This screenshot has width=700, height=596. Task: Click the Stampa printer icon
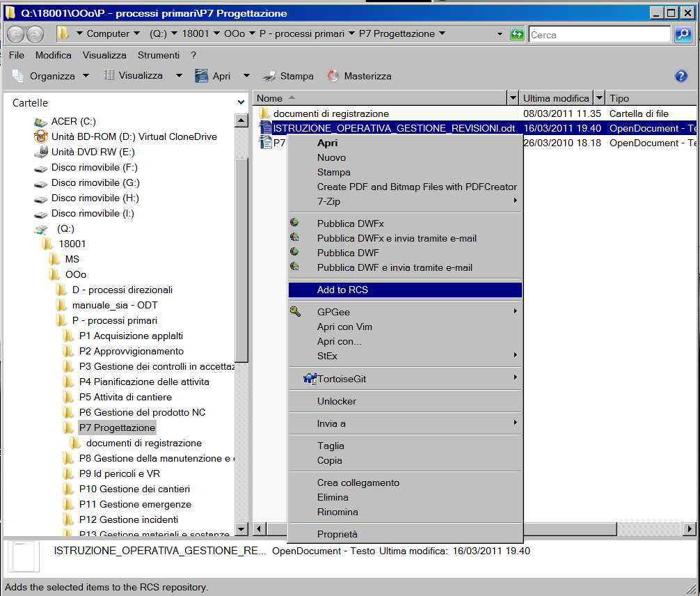(269, 77)
